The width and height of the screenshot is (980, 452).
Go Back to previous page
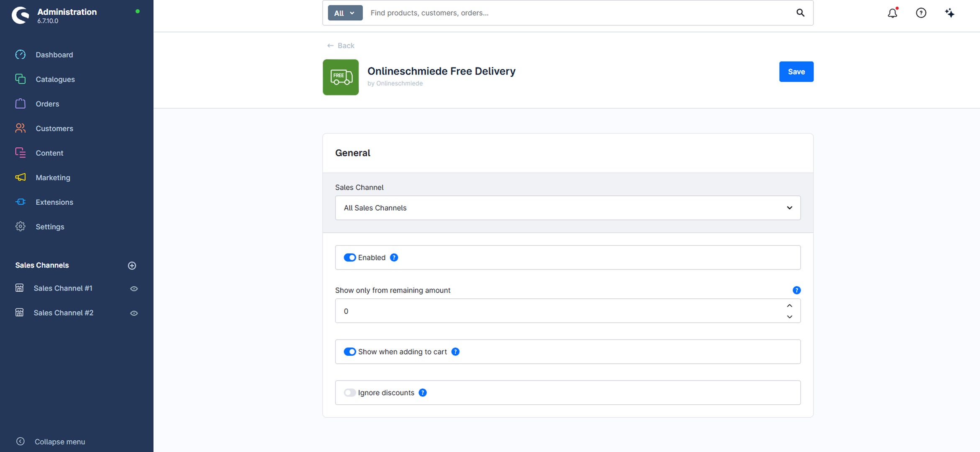coord(341,46)
